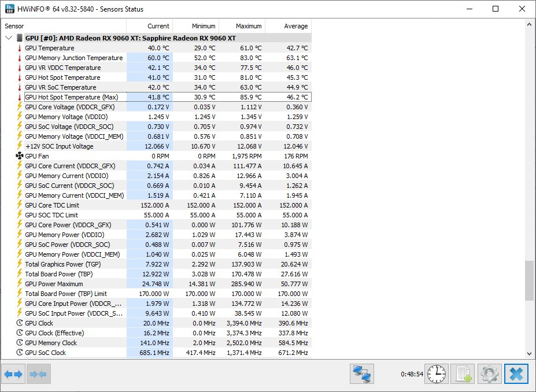Click fan icon beside GPU Fan

(x=20, y=156)
